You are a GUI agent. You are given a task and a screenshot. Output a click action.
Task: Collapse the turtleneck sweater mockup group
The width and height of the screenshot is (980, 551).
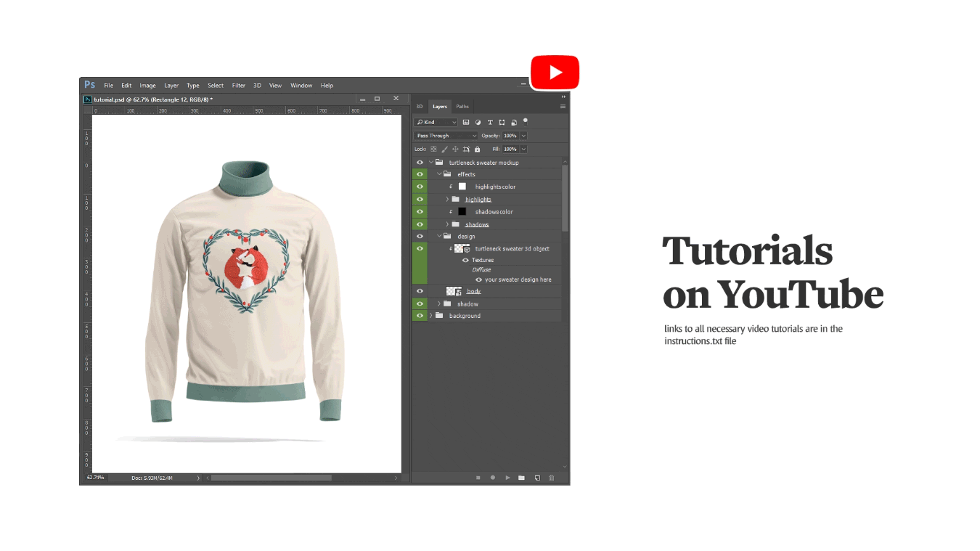click(x=431, y=163)
